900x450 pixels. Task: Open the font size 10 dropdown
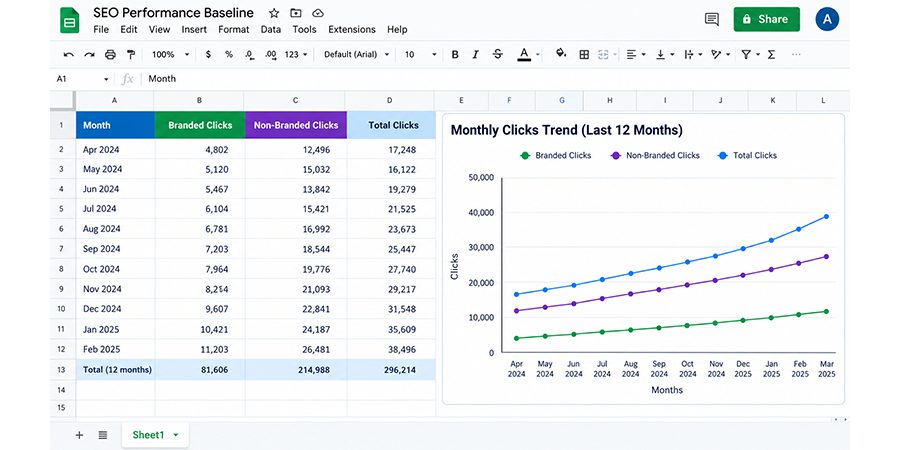tap(420, 55)
